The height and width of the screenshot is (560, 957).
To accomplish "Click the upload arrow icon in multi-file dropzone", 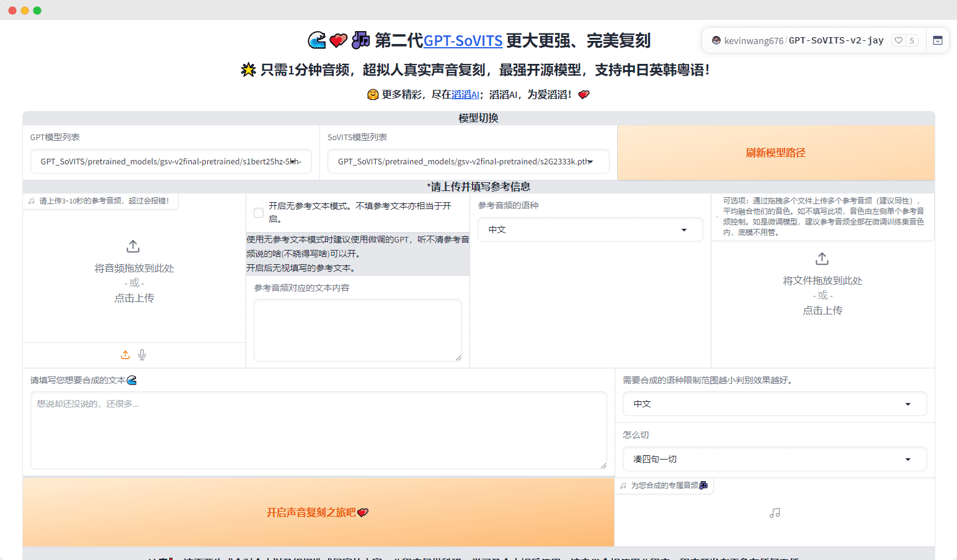I will click(x=822, y=259).
